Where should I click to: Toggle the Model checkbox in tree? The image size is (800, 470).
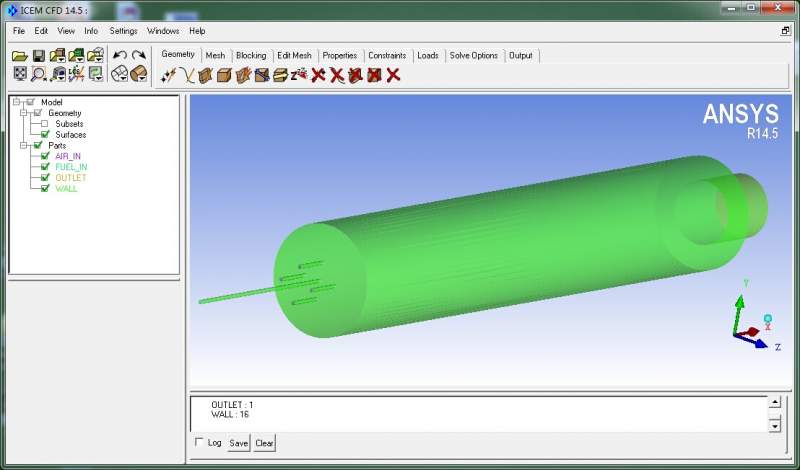(x=31, y=102)
